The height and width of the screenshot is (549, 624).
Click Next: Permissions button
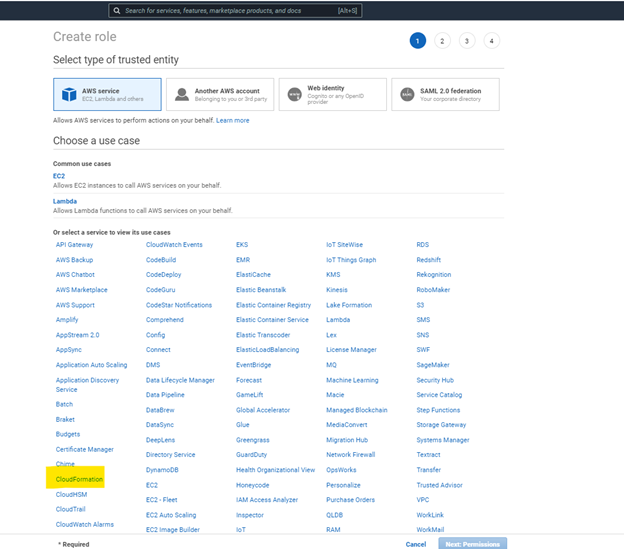pyautogui.click(x=473, y=543)
